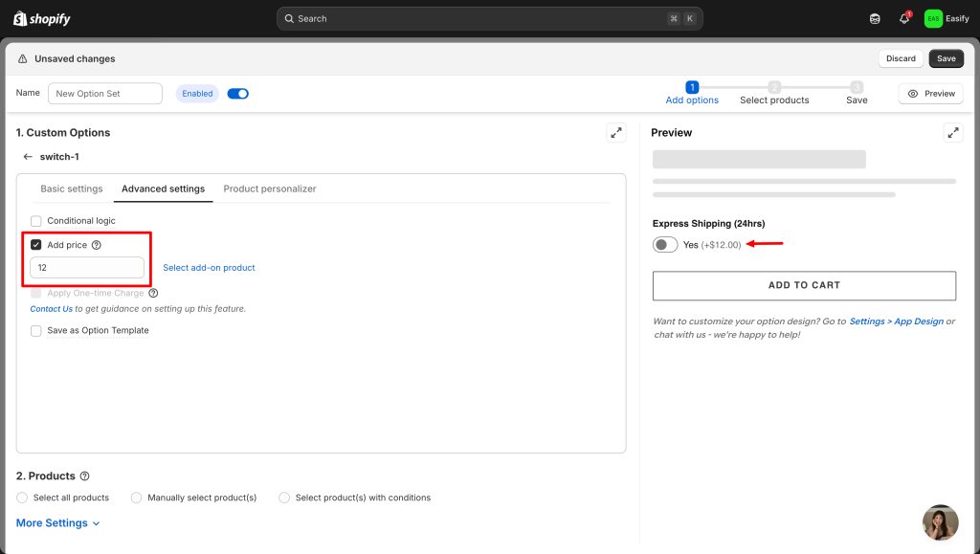Image resolution: width=980 pixels, height=554 pixels.
Task: Tick the Save as Option Template checkbox
Action: click(36, 331)
